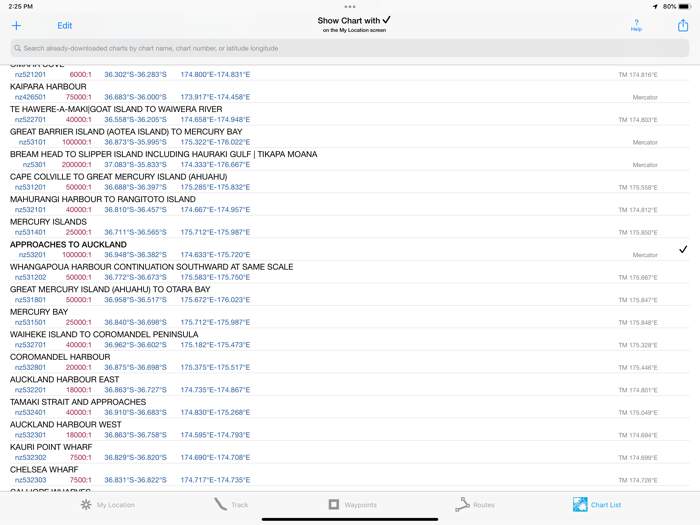Select GREAT MERCURY ISLAND TO OTARA BAY chart
This screenshot has width=700, height=525.
350,295
